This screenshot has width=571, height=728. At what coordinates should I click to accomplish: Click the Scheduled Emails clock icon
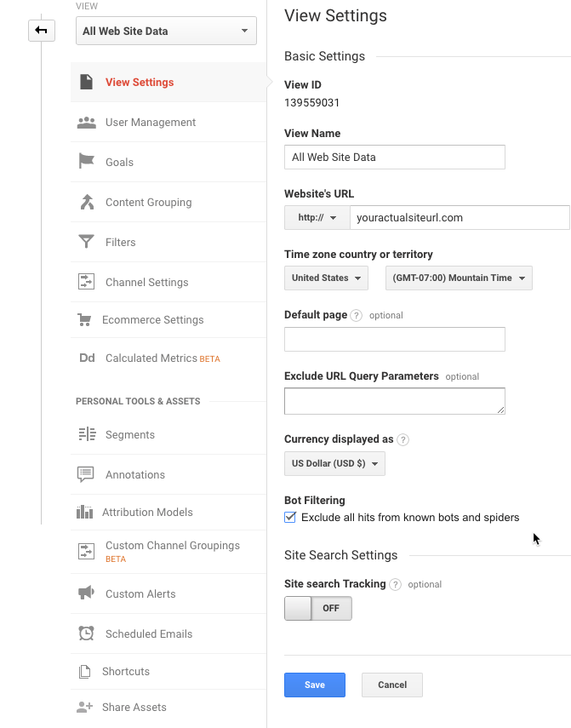[x=86, y=633]
